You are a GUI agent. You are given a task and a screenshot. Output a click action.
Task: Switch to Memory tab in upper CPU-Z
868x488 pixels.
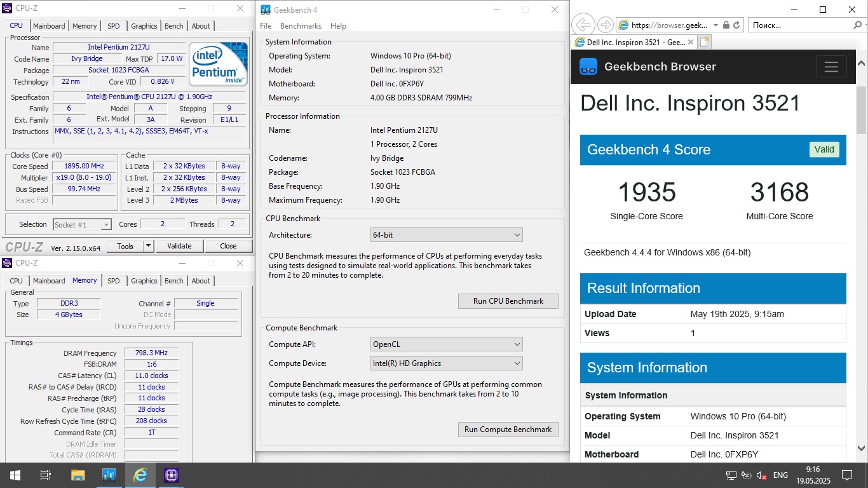[x=85, y=26]
